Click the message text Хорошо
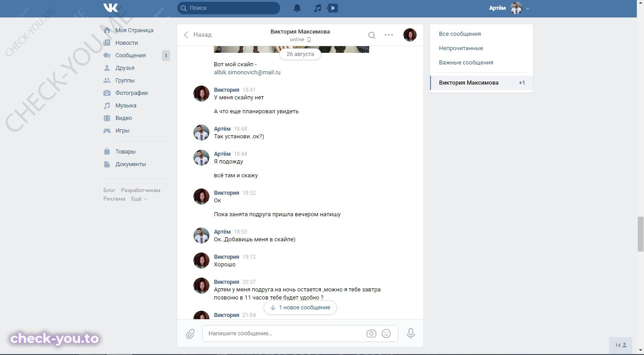The height and width of the screenshot is (355, 644). 225,265
